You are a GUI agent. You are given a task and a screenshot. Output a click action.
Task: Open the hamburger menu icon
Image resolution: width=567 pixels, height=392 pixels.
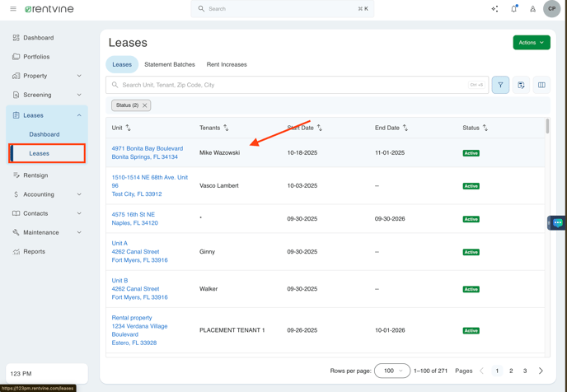pyautogui.click(x=13, y=9)
